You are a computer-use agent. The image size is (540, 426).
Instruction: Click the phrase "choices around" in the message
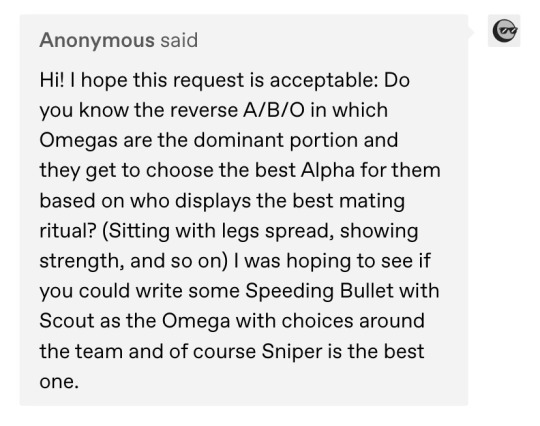tap(353, 321)
